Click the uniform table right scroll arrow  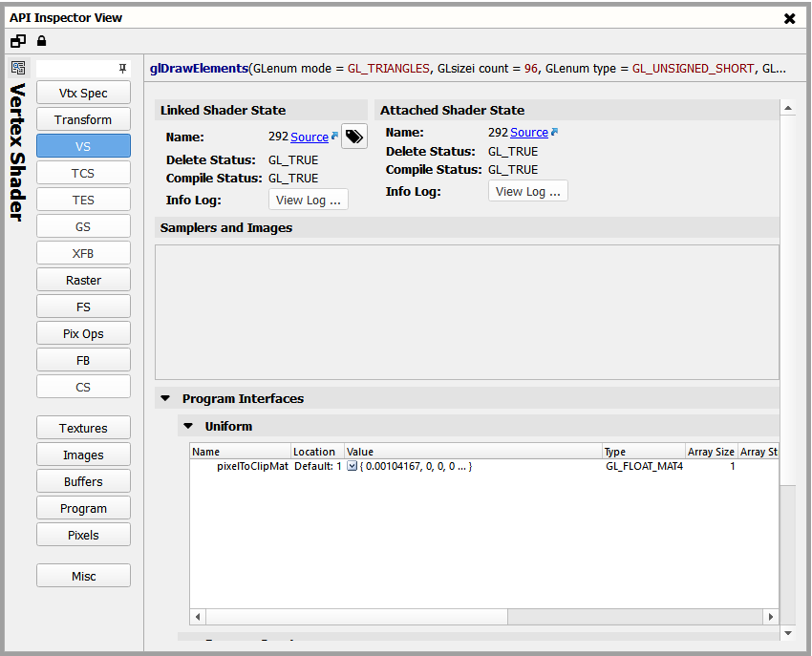click(x=771, y=617)
